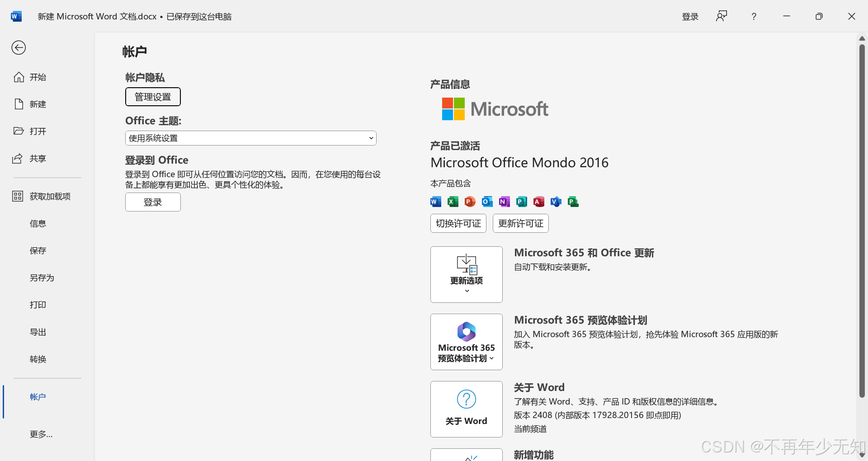The height and width of the screenshot is (461, 868).
Task: Click the Visio product icon
Action: coord(556,202)
